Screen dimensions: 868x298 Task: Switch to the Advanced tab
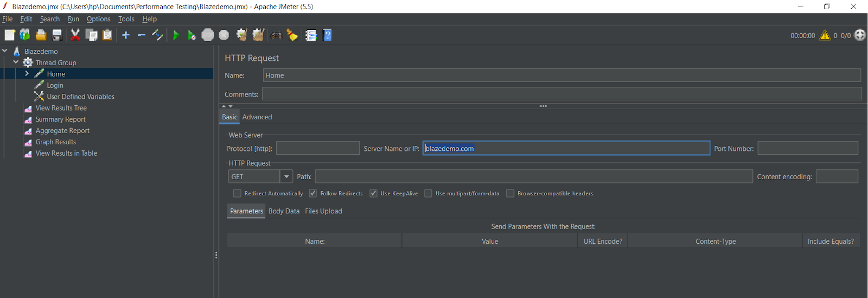coord(257,117)
